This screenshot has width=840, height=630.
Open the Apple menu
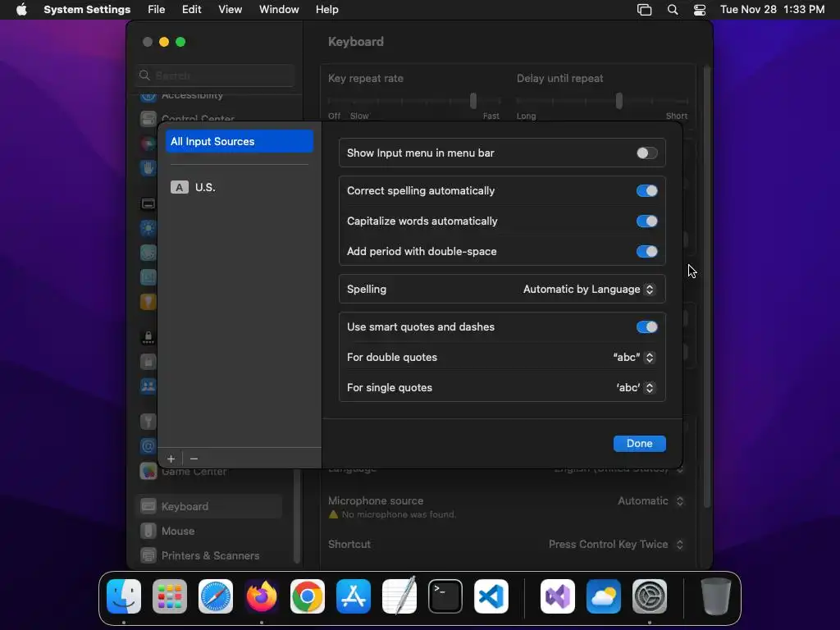click(21, 10)
